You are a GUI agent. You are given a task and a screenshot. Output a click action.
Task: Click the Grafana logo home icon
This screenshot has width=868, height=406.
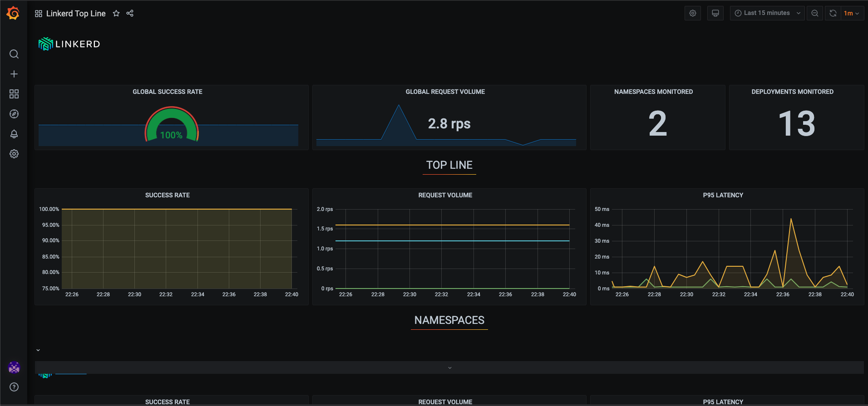[x=13, y=13]
